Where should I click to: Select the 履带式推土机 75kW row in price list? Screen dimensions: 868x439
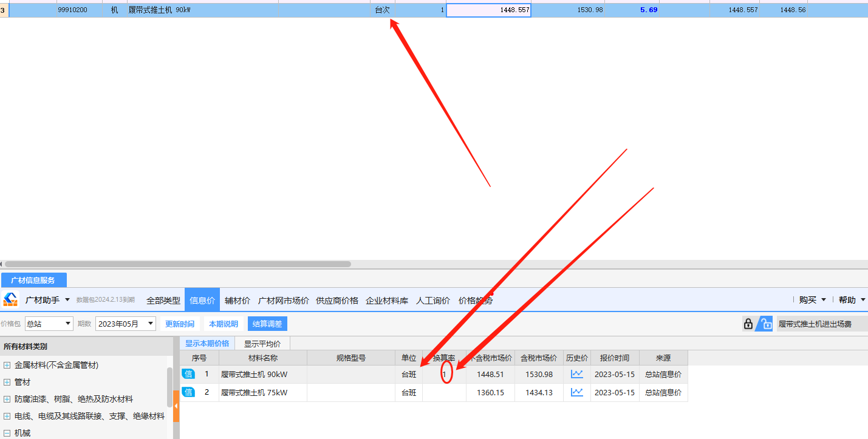tap(434, 392)
